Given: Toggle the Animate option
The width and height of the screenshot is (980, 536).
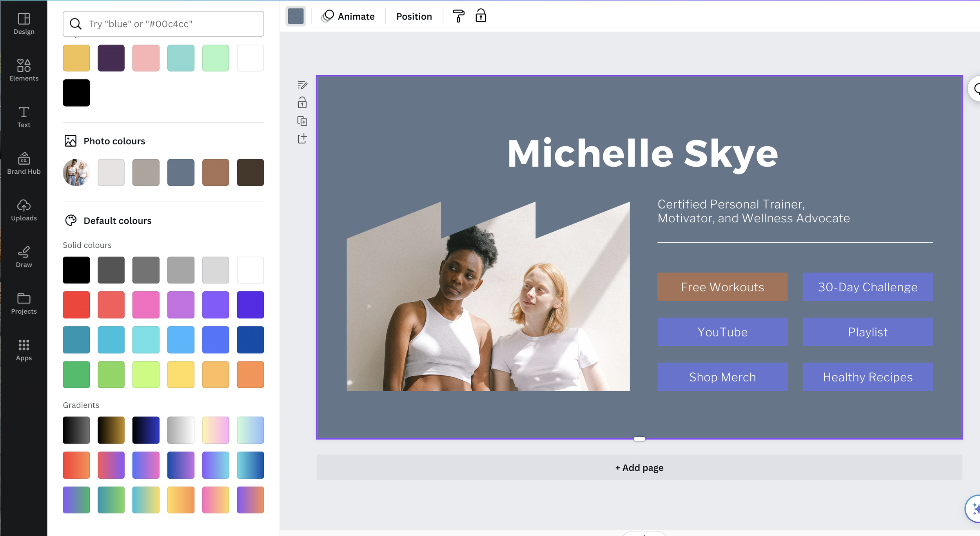Looking at the screenshot, I should 348,16.
